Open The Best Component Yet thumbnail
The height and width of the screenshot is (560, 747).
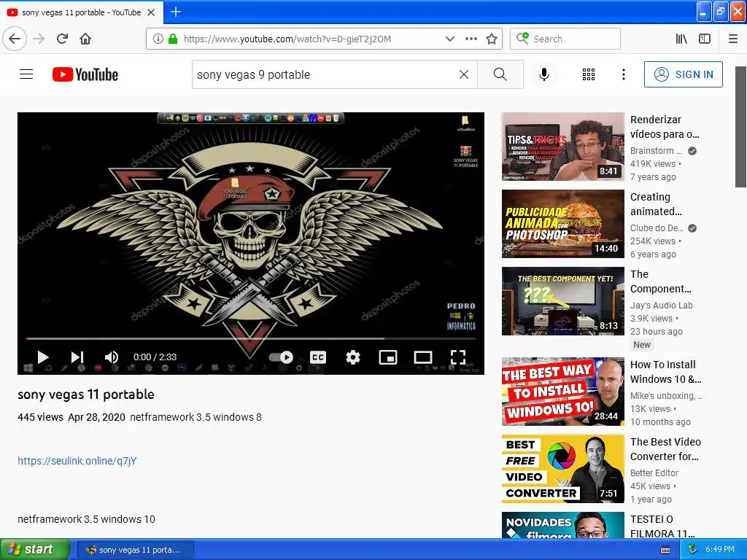[x=562, y=301]
